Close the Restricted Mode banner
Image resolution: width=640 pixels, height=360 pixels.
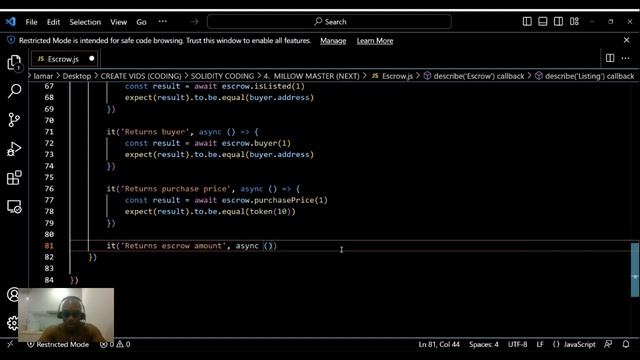tap(627, 40)
